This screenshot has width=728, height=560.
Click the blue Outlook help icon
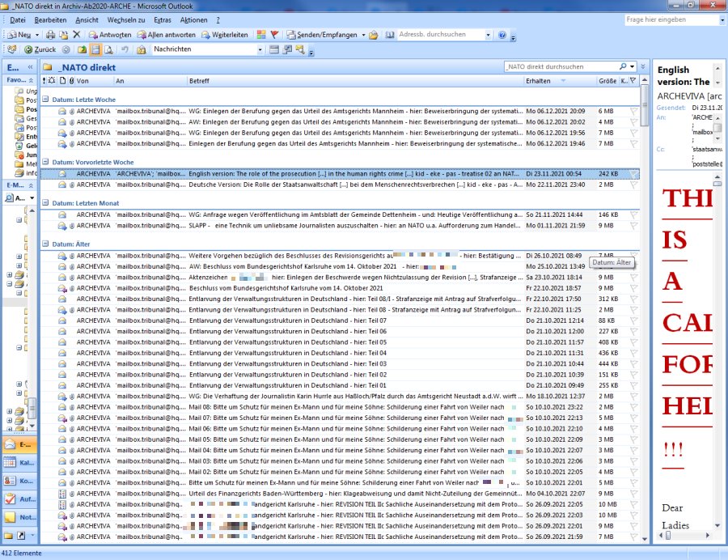coord(502,35)
